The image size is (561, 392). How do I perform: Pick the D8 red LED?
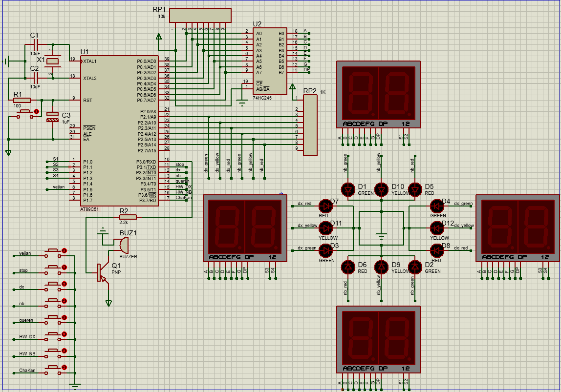[437, 250]
